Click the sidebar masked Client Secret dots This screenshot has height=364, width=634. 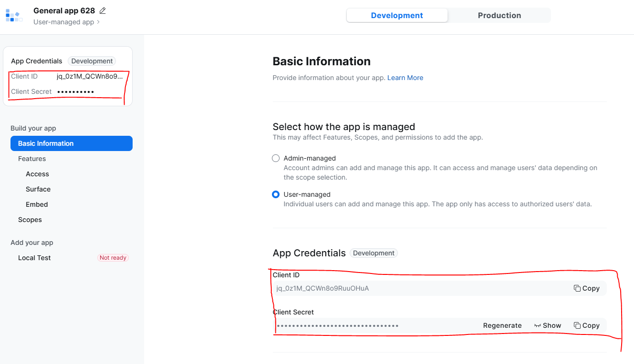point(75,91)
